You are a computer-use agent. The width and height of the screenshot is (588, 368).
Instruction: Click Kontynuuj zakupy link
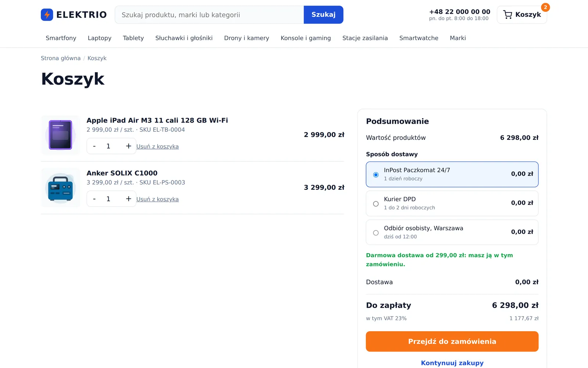452,363
